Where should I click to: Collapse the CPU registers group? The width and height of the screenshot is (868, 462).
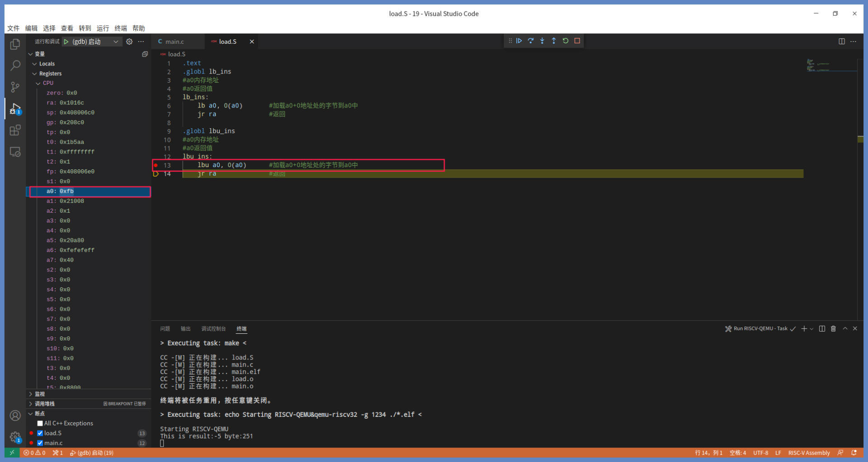point(38,84)
